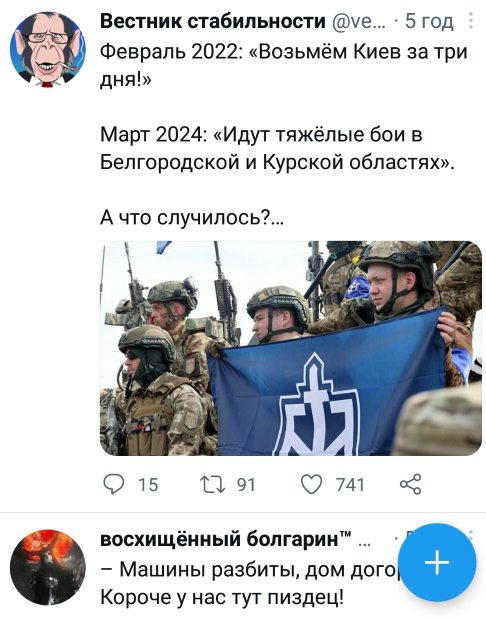Click the share icon

pos(411,484)
